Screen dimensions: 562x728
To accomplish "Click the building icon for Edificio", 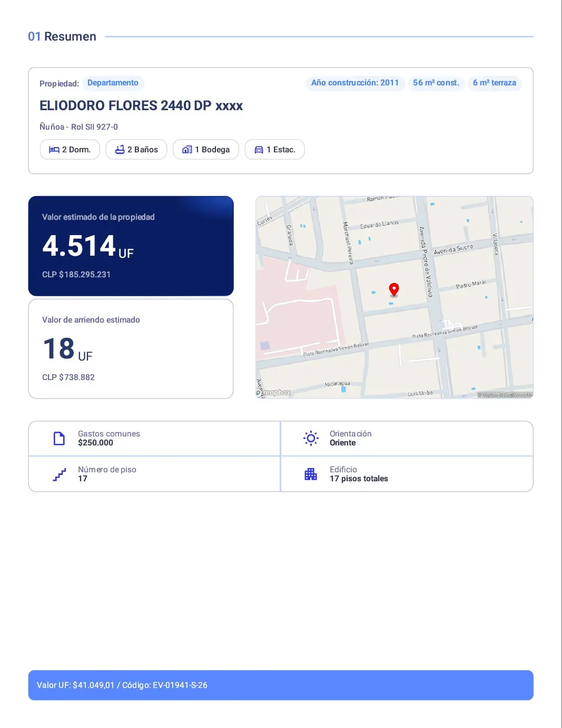I will pyautogui.click(x=311, y=474).
